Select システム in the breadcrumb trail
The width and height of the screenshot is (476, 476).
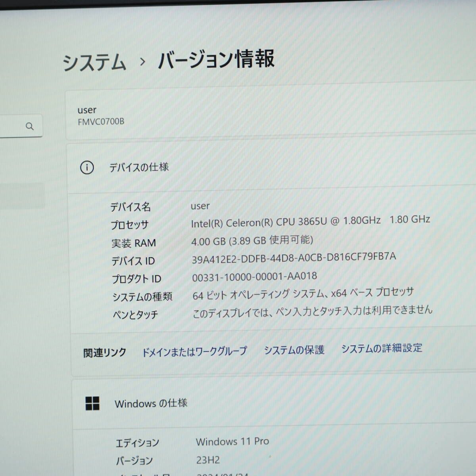coord(94,61)
